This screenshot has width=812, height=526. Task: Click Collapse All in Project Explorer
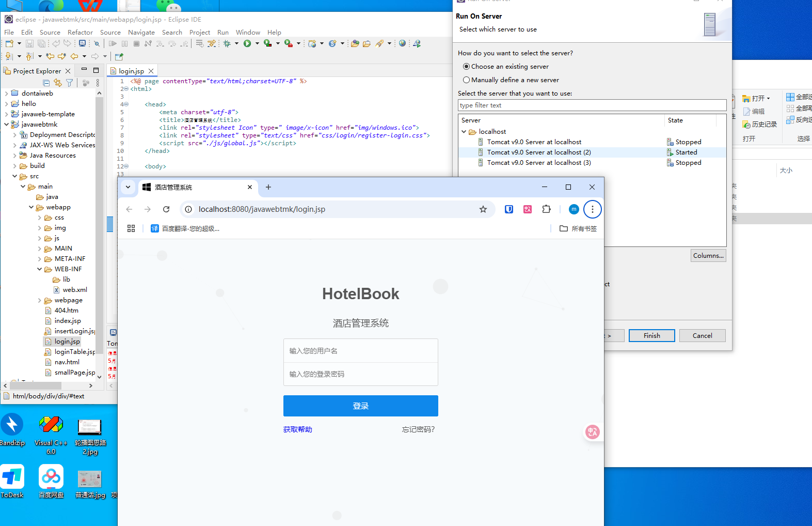[x=46, y=83]
